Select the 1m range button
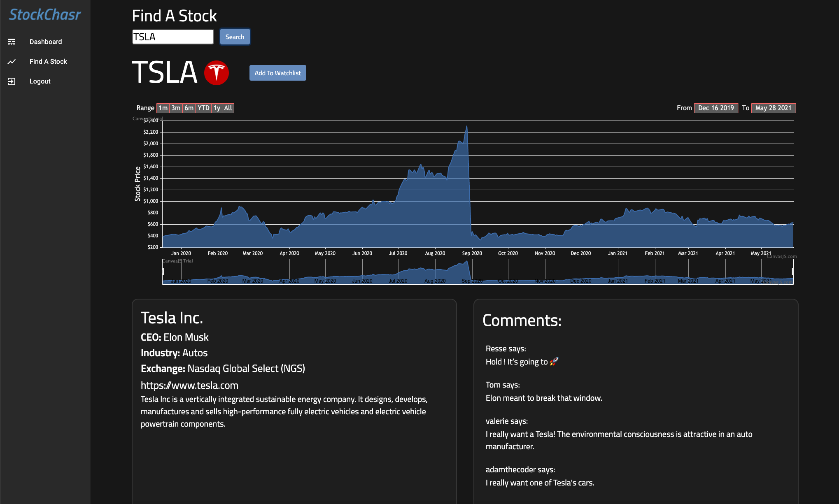Image resolution: width=839 pixels, height=504 pixels. 163,108
